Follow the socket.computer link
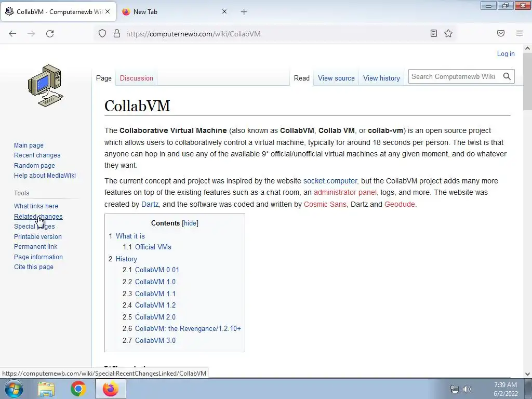The width and height of the screenshot is (532, 399). coord(330,181)
